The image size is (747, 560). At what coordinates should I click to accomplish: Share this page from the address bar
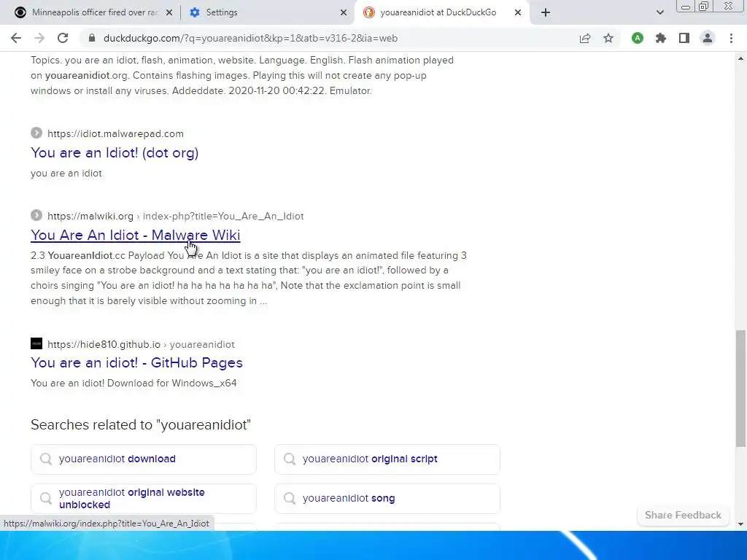[x=585, y=38]
